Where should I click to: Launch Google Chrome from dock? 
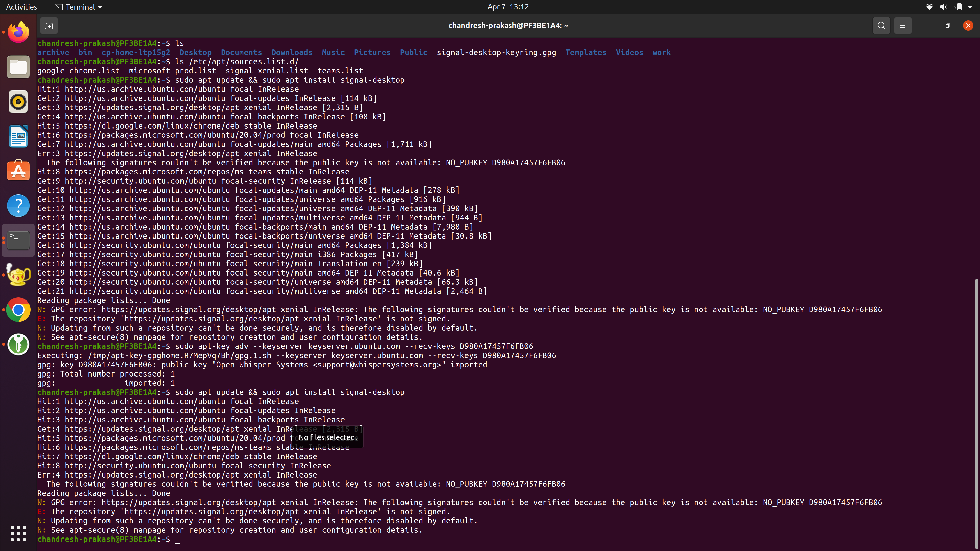[x=18, y=309]
